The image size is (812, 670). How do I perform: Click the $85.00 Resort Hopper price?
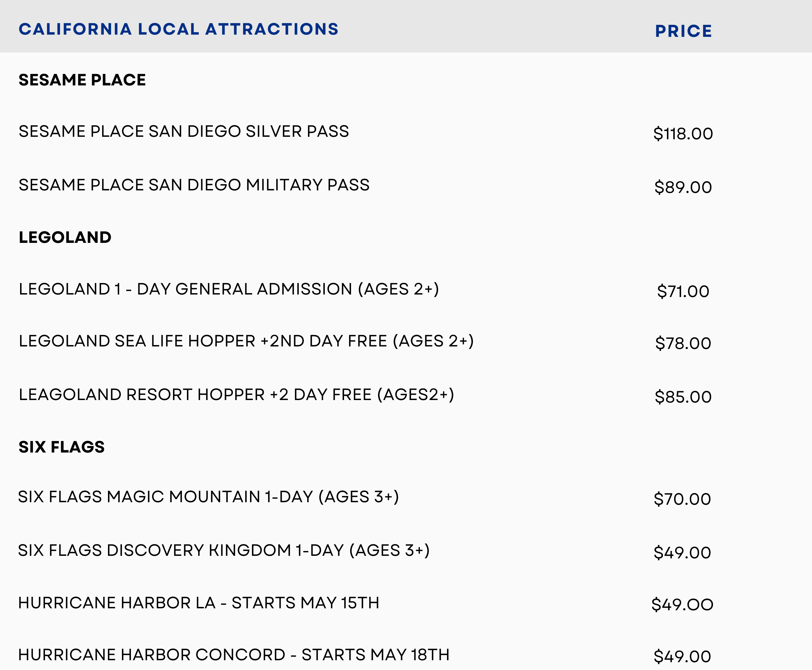coord(683,397)
